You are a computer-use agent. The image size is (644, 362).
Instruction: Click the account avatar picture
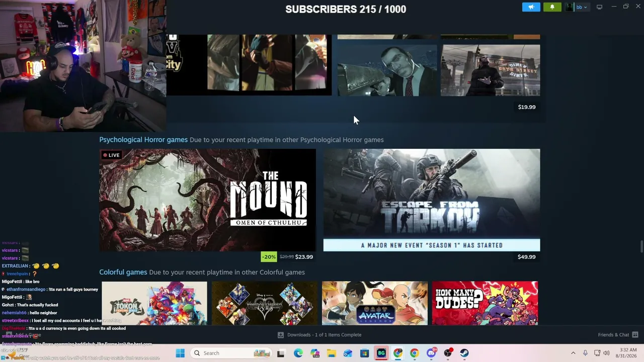pos(569,7)
